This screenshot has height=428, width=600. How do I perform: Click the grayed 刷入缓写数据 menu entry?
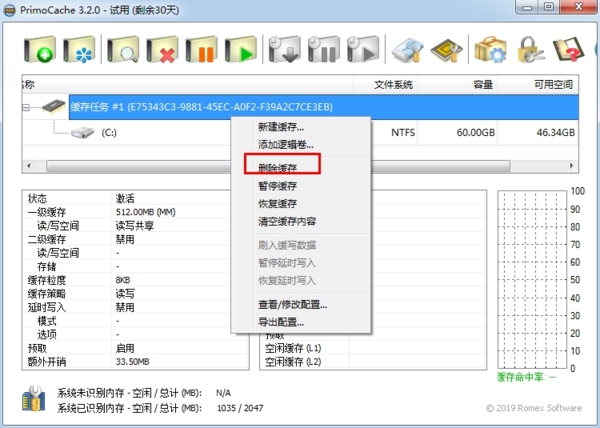(287, 245)
